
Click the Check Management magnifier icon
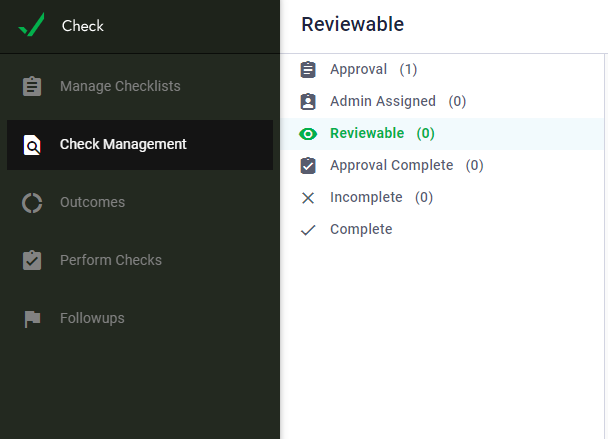click(x=32, y=145)
